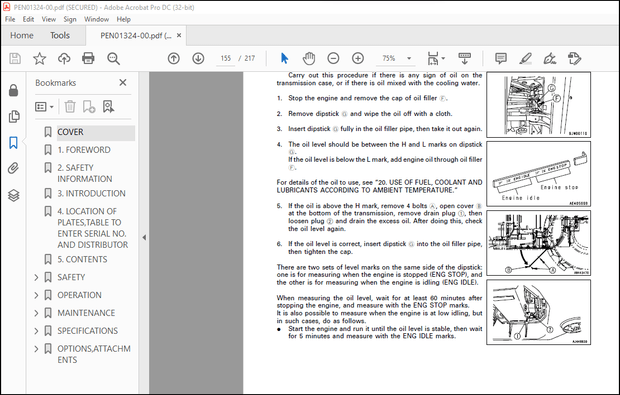This screenshot has height=395, width=620.
Task: Click the rotate/share document icon
Action: [x=574, y=59]
